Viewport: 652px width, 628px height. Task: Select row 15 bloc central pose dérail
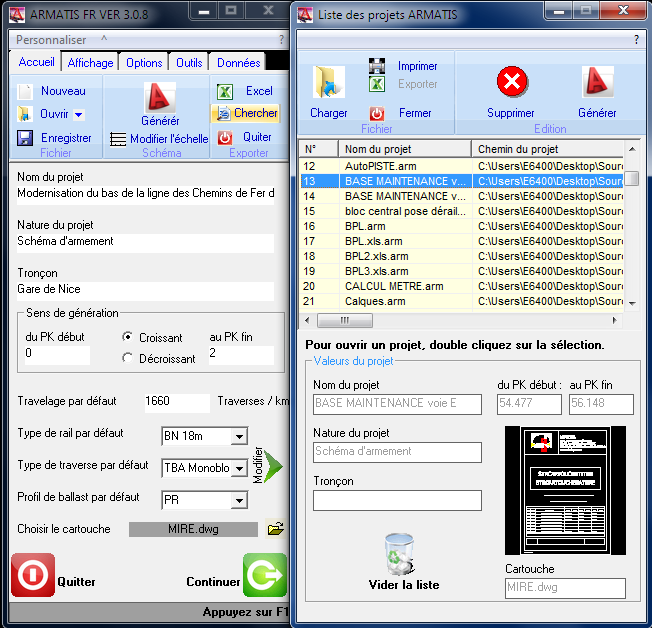[462, 211]
